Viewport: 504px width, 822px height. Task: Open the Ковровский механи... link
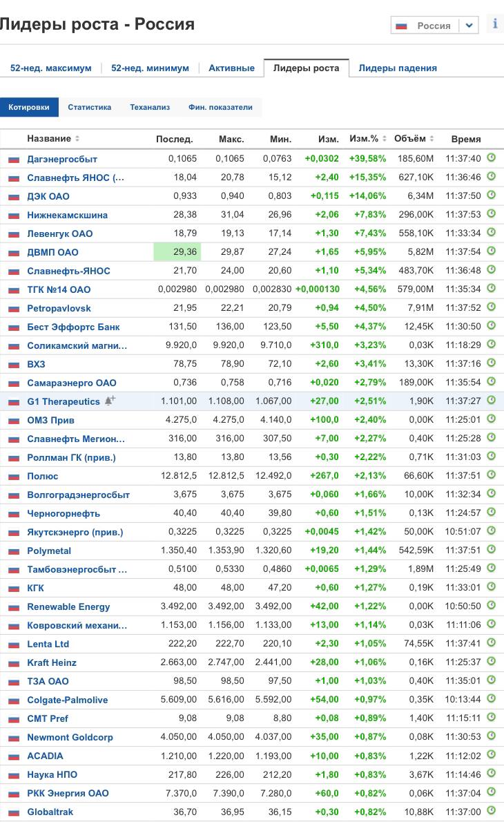tap(77, 625)
